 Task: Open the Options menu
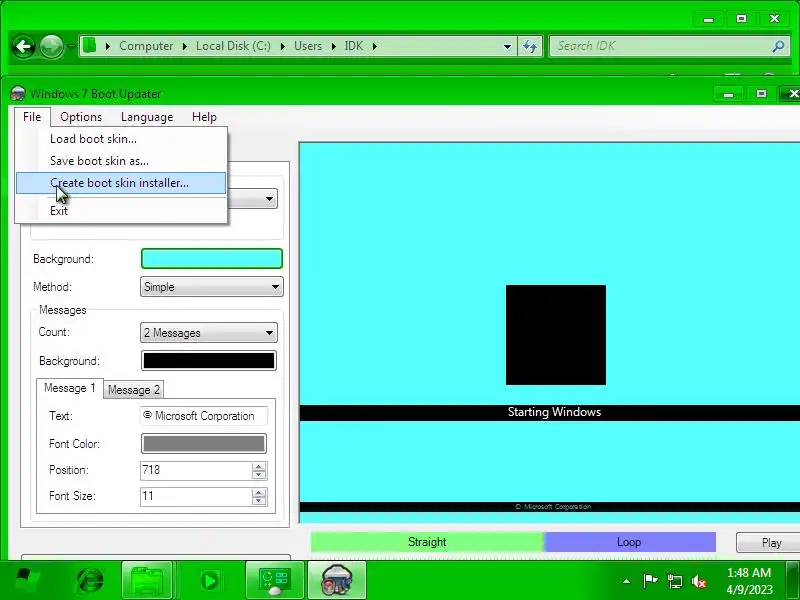pos(81,117)
